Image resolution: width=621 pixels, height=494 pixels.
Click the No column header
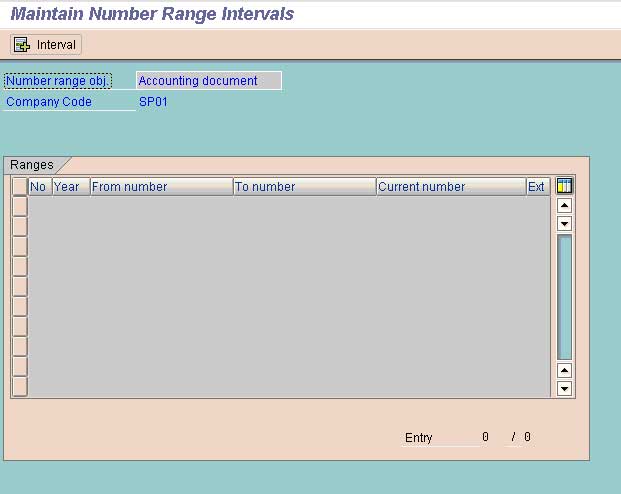click(39, 186)
